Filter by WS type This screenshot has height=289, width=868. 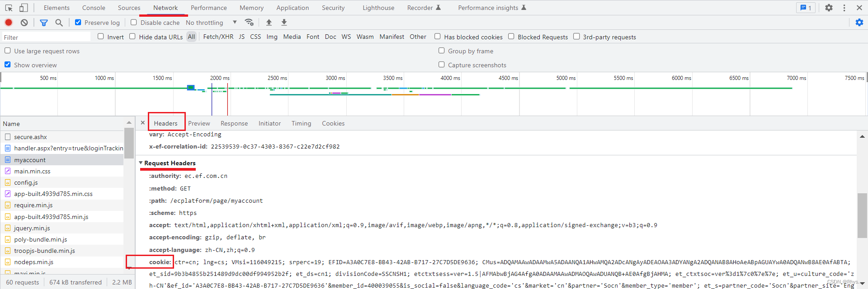coord(346,37)
